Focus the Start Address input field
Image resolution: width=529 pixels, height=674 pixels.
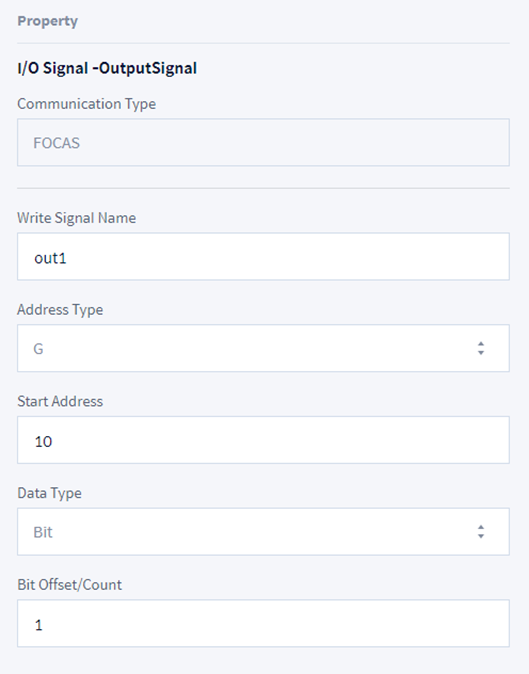pyautogui.click(x=263, y=440)
